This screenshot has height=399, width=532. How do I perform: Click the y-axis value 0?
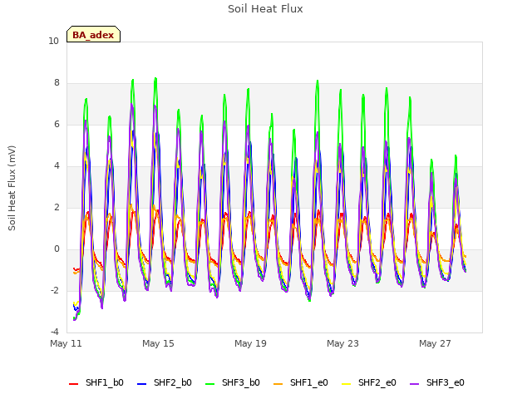point(57,249)
